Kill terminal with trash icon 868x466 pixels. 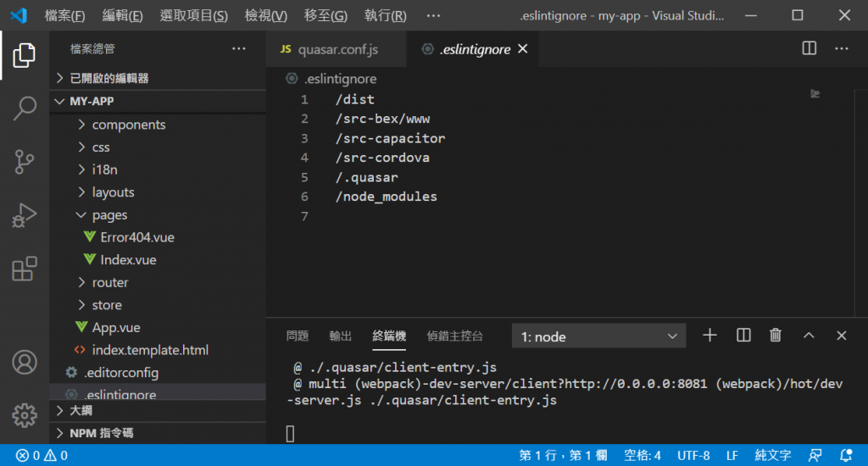click(776, 336)
